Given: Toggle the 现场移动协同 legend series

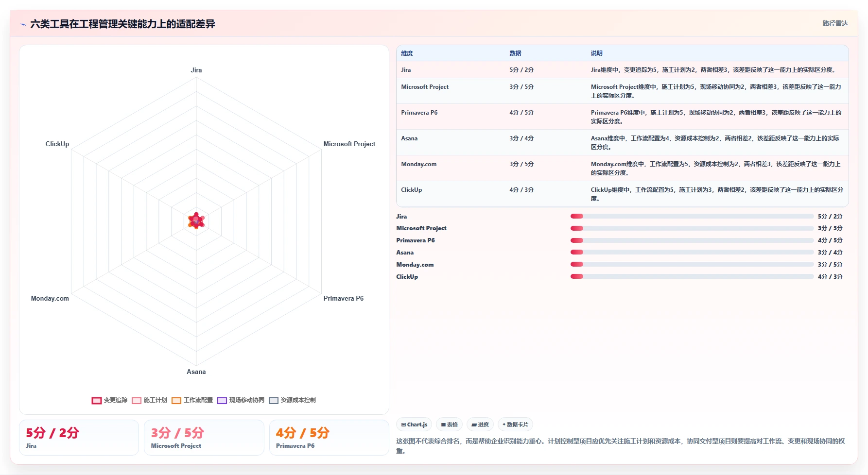Looking at the screenshot, I should click(x=241, y=400).
